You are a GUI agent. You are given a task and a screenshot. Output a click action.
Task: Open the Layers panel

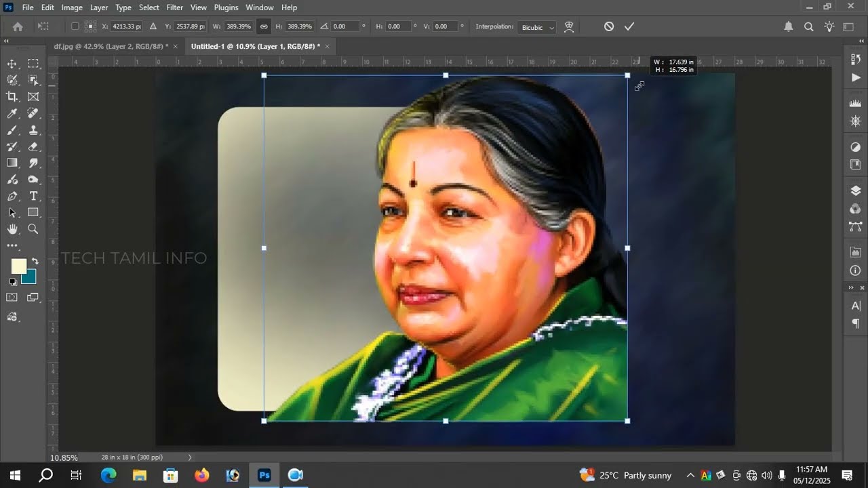(x=855, y=191)
